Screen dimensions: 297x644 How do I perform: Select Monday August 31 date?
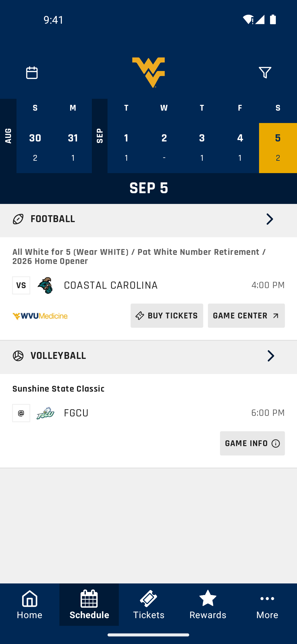[x=73, y=148]
